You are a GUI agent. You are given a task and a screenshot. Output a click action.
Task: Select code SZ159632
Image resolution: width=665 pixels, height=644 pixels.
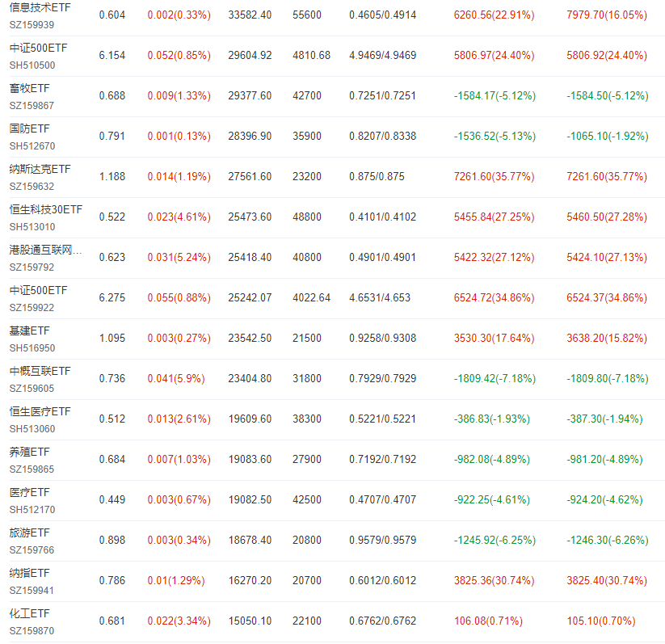point(32,186)
